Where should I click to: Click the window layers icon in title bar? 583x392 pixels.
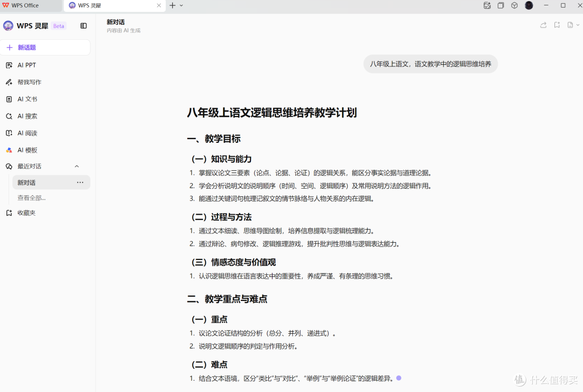(x=501, y=5)
